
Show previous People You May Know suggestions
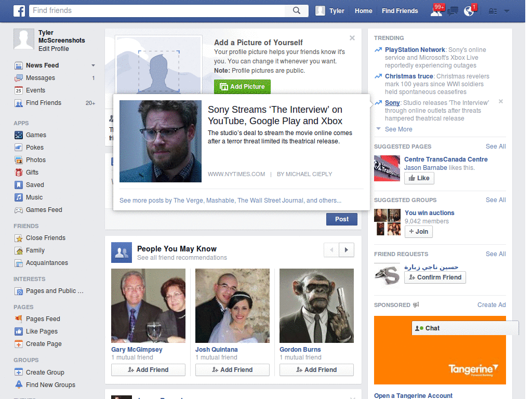331,250
